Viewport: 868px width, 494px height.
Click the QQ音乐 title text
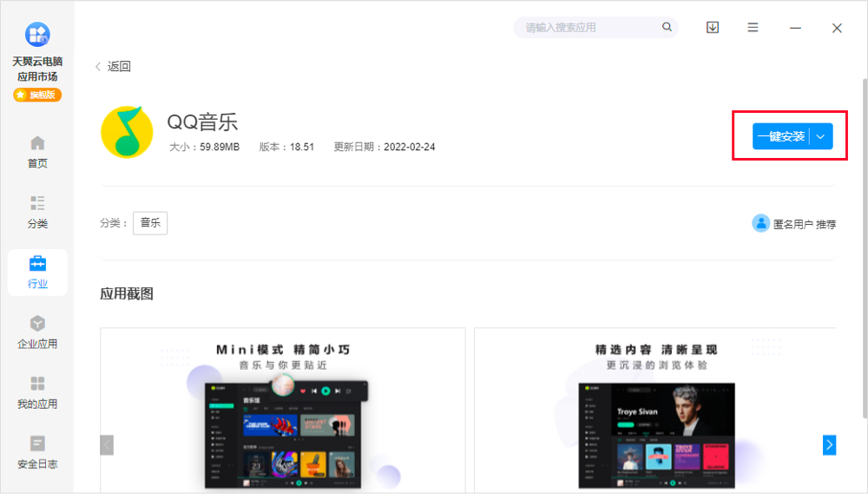(x=202, y=122)
